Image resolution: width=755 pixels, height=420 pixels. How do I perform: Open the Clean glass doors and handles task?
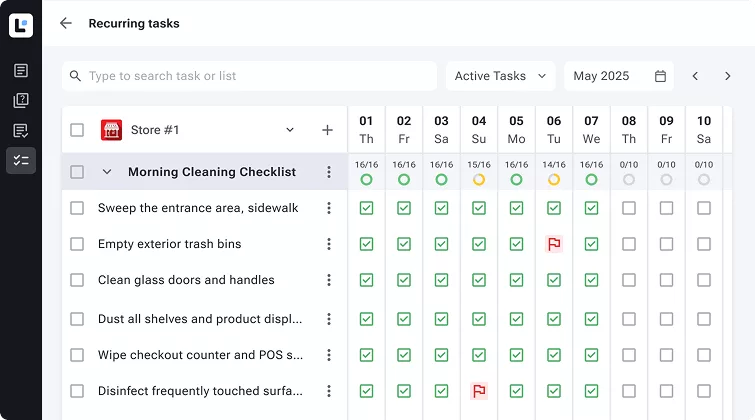[186, 280]
